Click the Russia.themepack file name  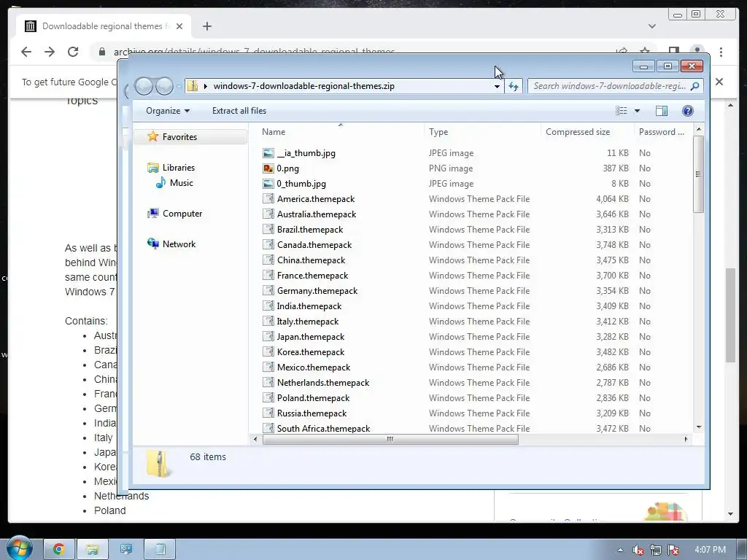[311, 413]
